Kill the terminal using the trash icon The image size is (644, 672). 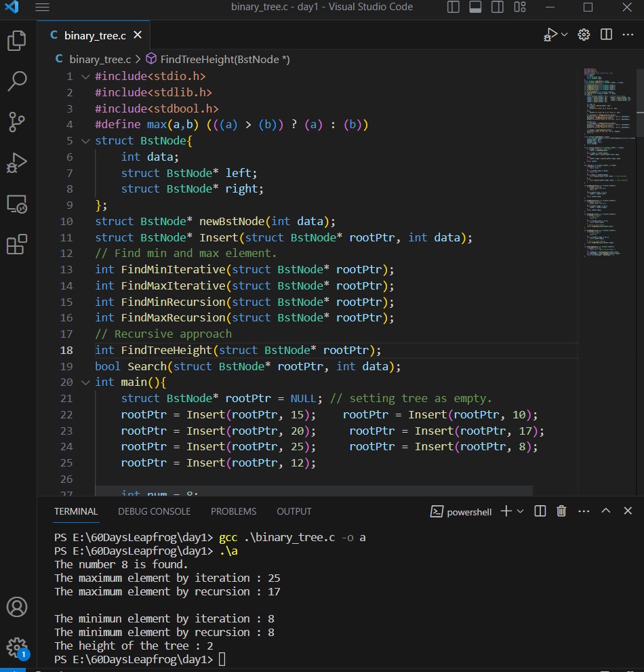tap(561, 511)
